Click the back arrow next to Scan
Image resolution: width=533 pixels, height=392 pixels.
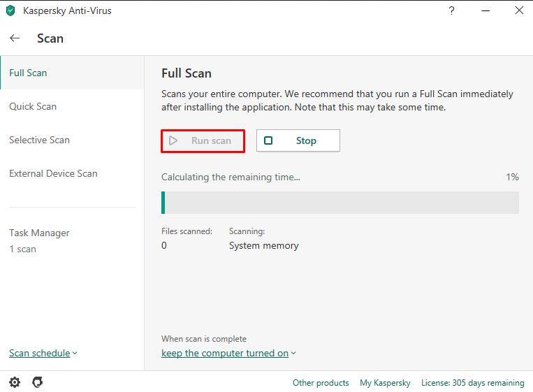[15, 38]
